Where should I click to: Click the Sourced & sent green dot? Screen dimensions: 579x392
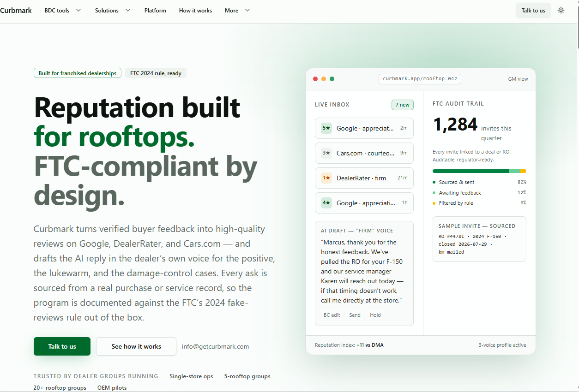(x=434, y=182)
